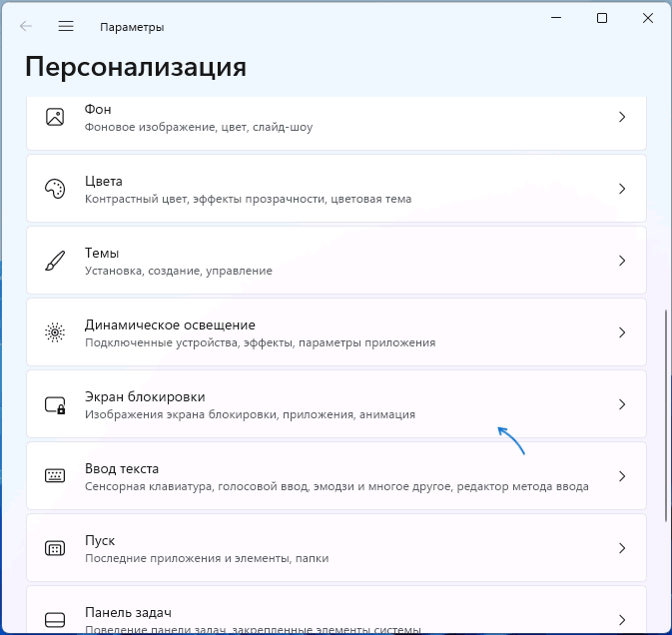Viewport: 672px width, 635px height.
Task: Click the Экран блокировки lock screen icon
Action: [x=55, y=404]
